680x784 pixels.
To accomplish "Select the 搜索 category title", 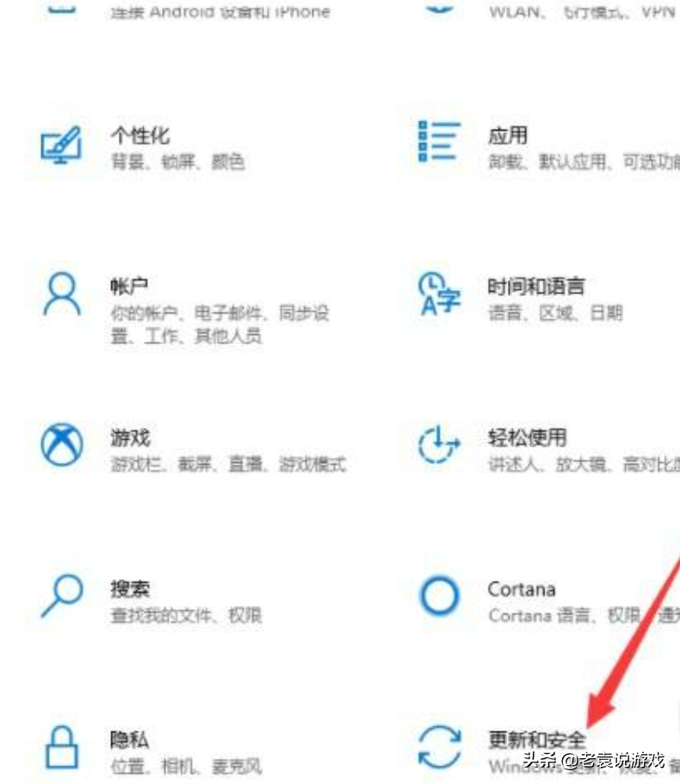I will [x=130, y=589].
